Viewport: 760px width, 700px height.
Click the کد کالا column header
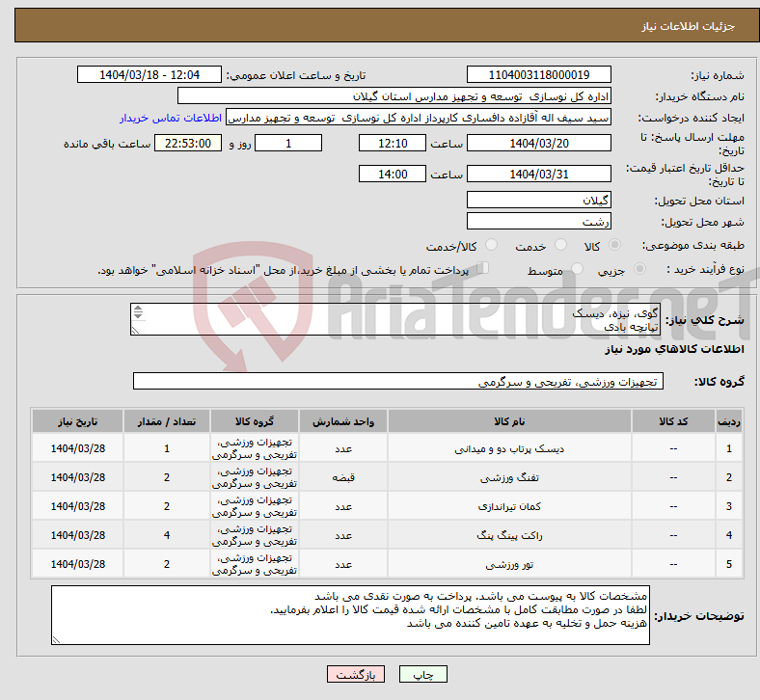(673, 421)
